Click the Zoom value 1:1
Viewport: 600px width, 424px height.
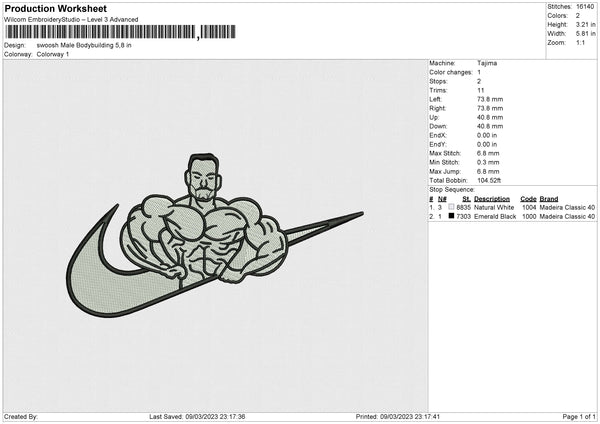(x=580, y=42)
